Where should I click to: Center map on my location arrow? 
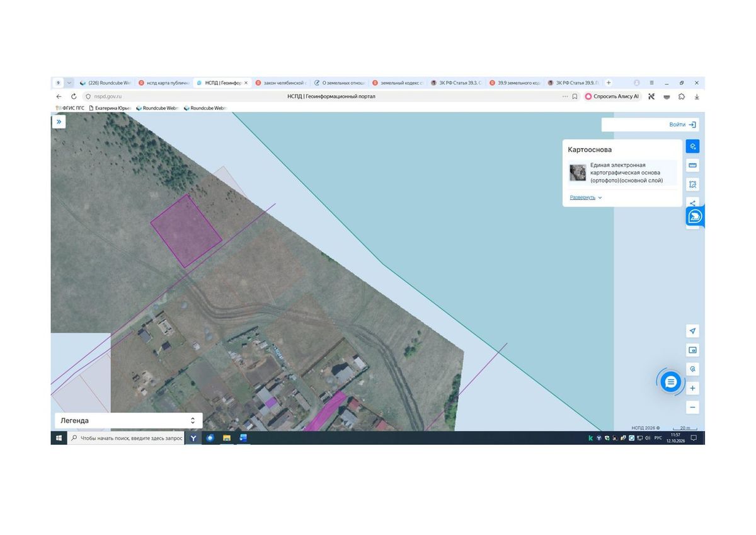692,331
